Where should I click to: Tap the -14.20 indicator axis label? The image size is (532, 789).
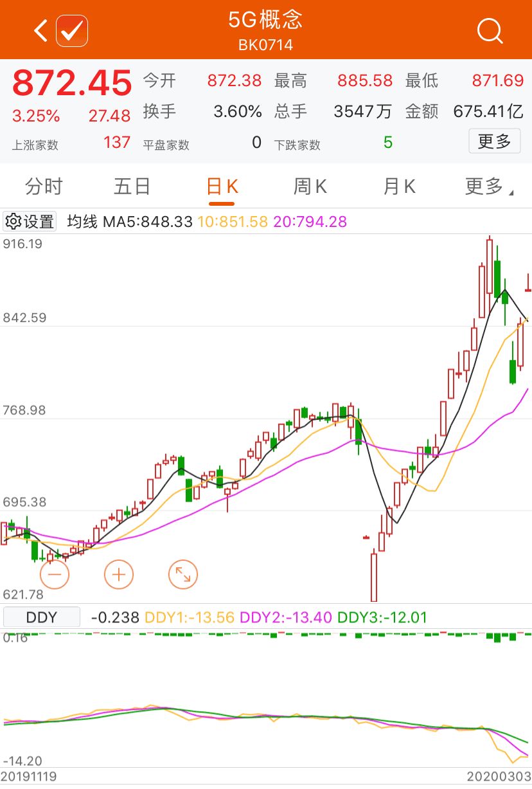tap(22, 760)
